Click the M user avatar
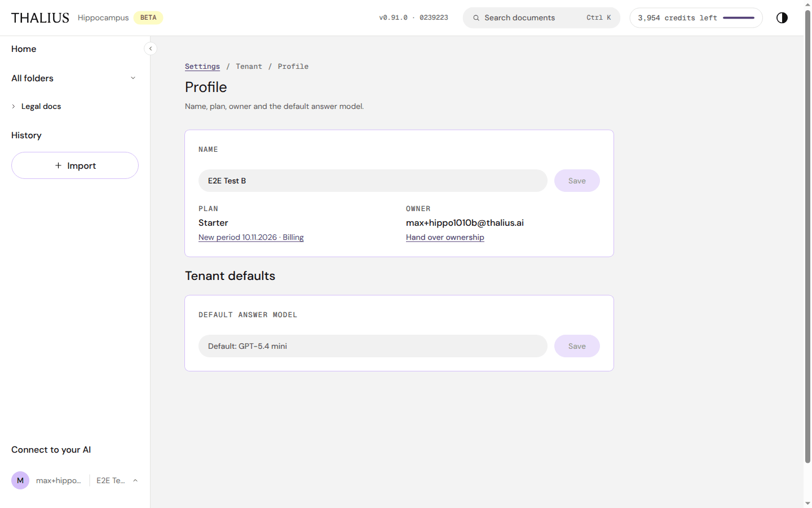Screen dimensions: 812x508 20,480
